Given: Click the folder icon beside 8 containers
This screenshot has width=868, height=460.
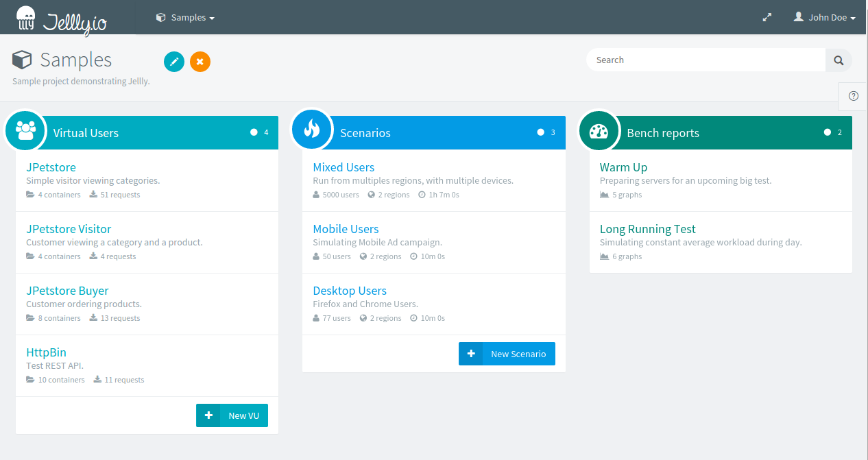Looking at the screenshot, I should point(30,318).
